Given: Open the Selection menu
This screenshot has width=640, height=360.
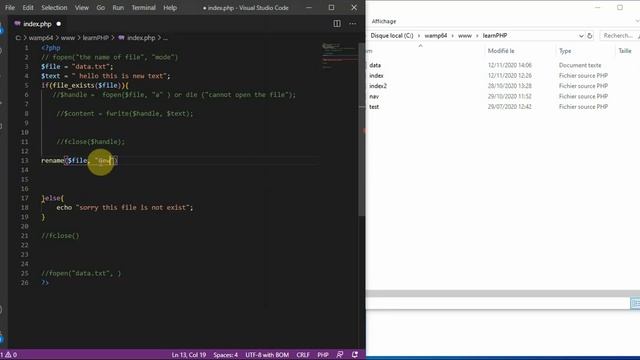Looking at the screenshot, I should tap(54, 7).
